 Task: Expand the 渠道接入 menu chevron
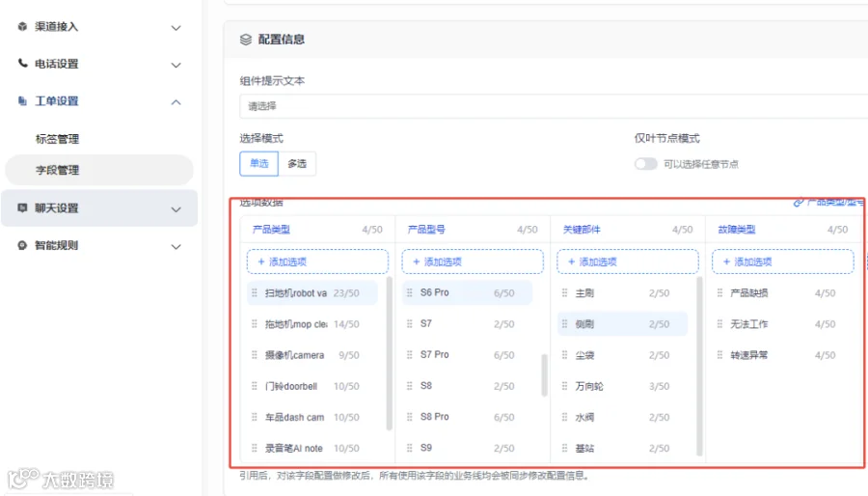click(x=176, y=28)
